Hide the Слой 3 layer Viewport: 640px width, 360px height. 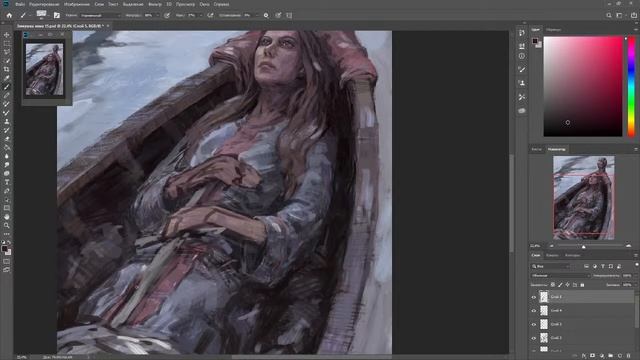533,324
